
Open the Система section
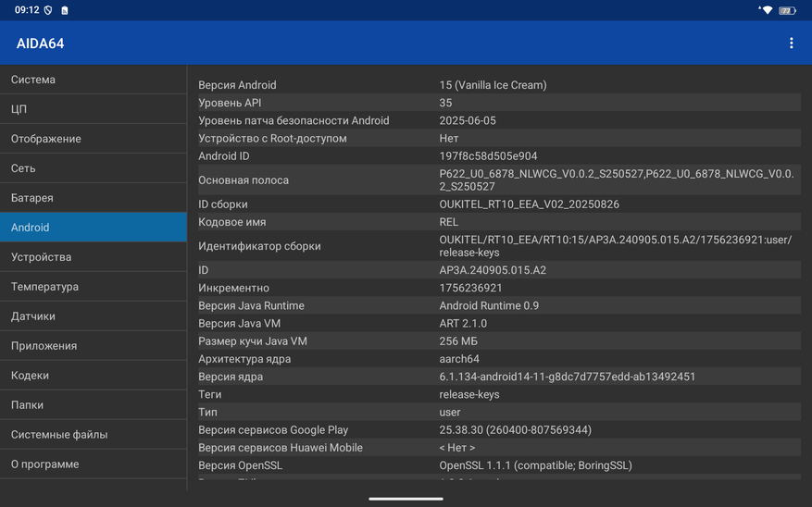(x=93, y=80)
